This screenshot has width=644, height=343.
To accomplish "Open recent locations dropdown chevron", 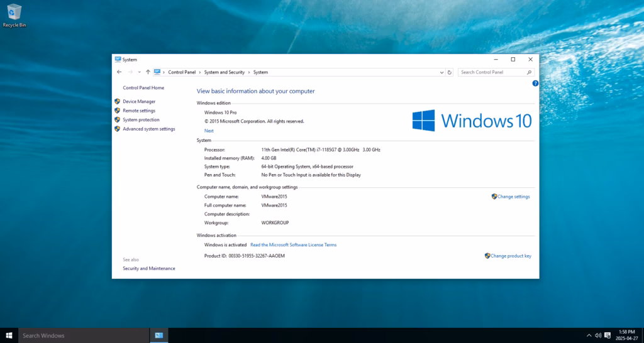I will [139, 72].
